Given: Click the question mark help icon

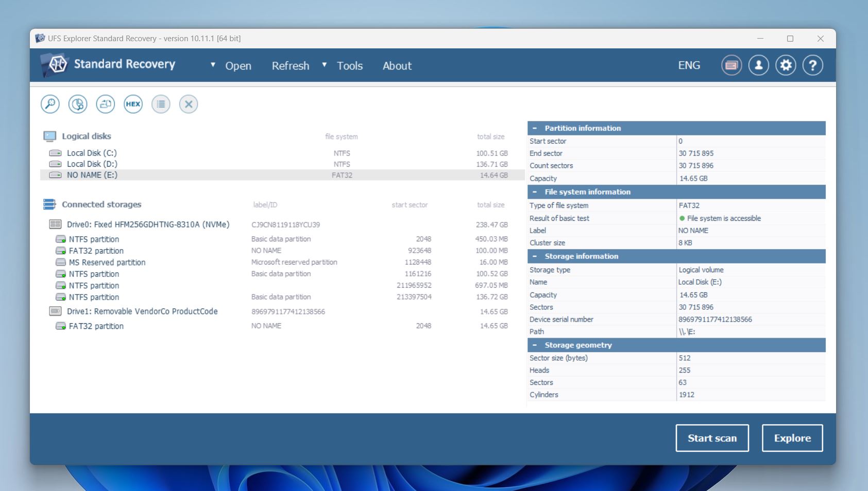Looking at the screenshot, I should pyautogui.click(x=813, y=65).
